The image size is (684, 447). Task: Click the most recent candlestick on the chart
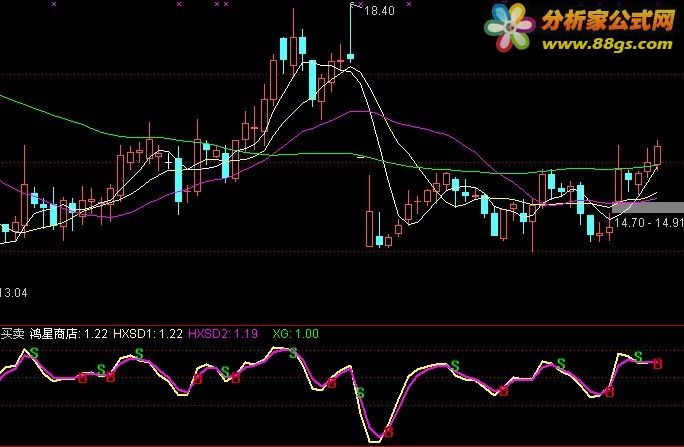pyautogui.click(x=657, y=155)
